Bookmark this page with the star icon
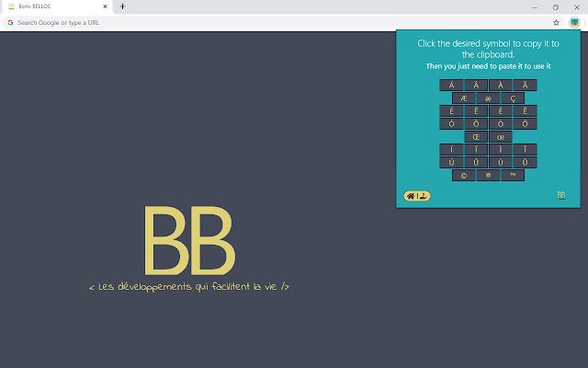The width and height of the screenshot is (588, 368). pyautogui.click(x=556, y=22)
